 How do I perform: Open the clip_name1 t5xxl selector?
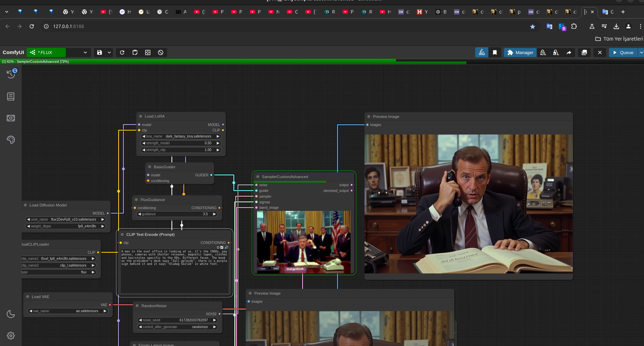[x=59, y=259]
